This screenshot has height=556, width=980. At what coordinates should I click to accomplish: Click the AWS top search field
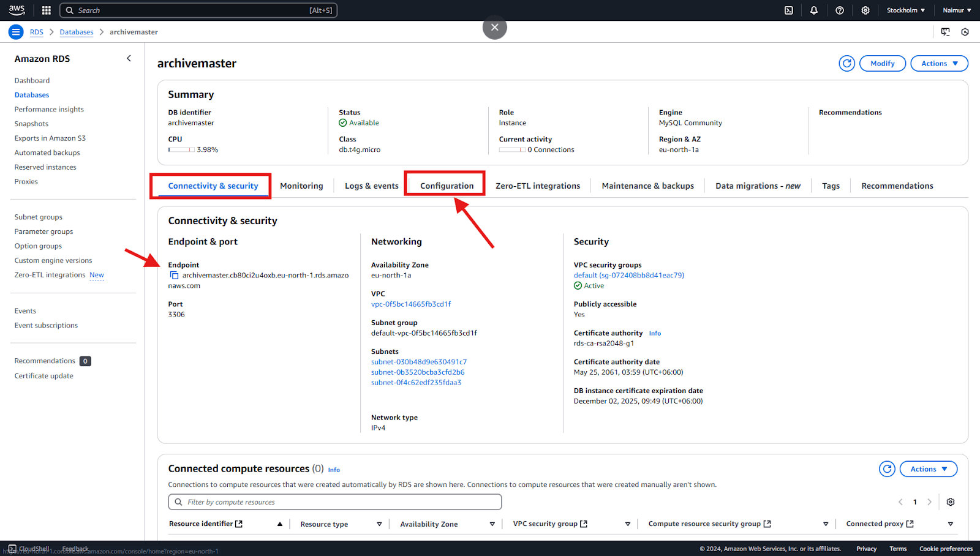pyautogui.click(x=198, y=10)
